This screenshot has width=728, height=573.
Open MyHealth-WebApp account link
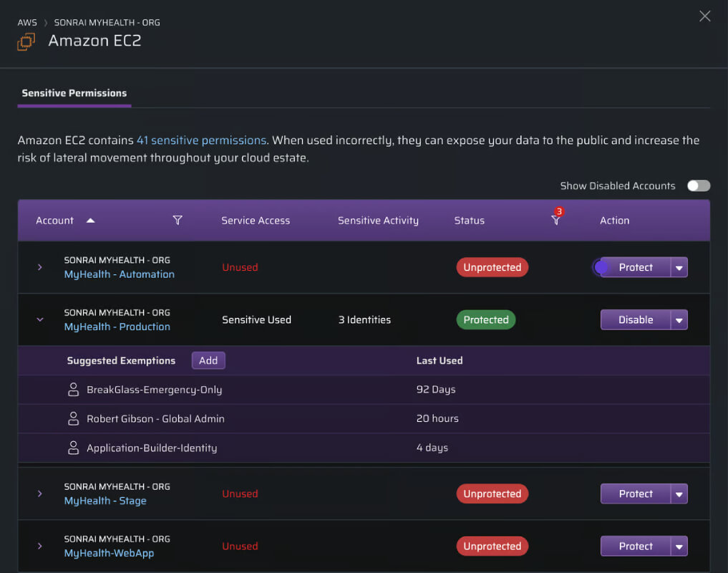click(x=109, y=553)
